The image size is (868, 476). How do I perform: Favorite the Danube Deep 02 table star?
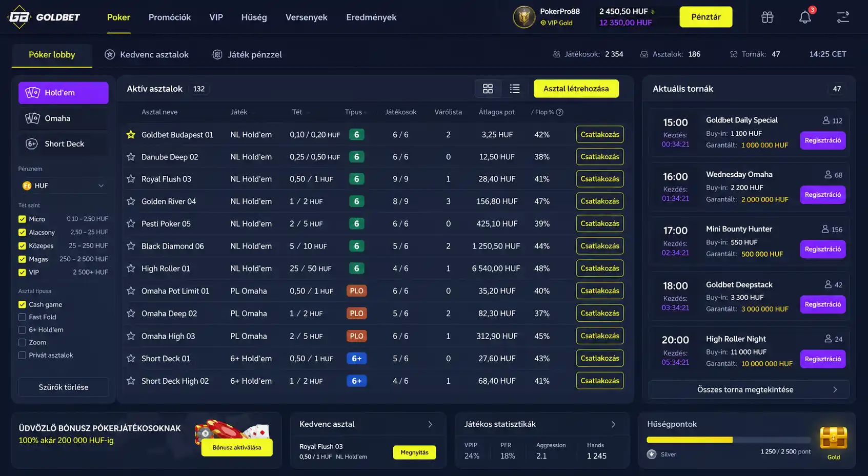[131, 157]
